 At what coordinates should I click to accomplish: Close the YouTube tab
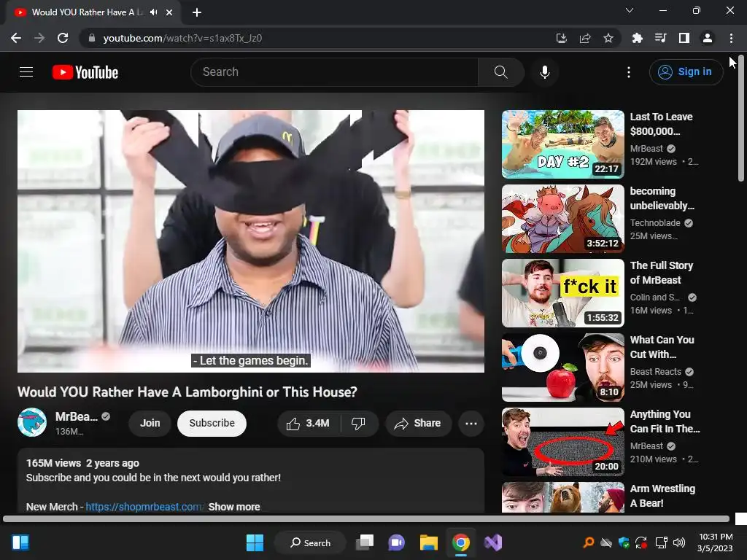pos(169,12)
